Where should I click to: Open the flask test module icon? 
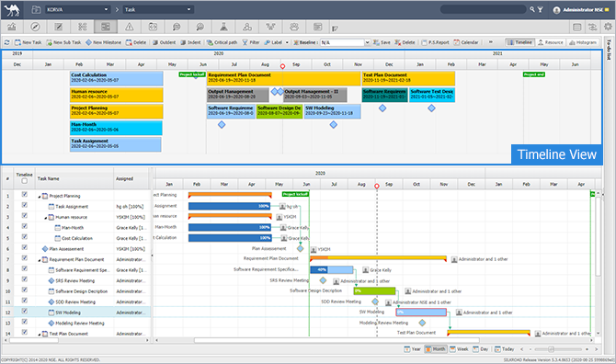[x=223, y=27]
